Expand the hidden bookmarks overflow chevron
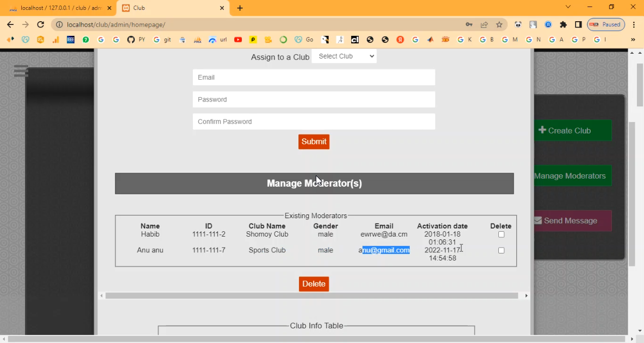Image resolution: width=644 pixels, height=343 pixels. pos(633,40)
